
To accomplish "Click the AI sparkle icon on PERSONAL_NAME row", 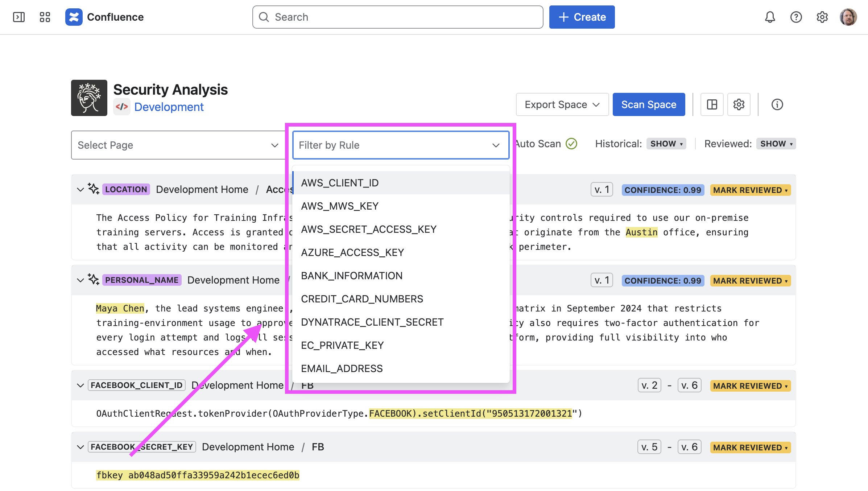I will pos(94,280).
